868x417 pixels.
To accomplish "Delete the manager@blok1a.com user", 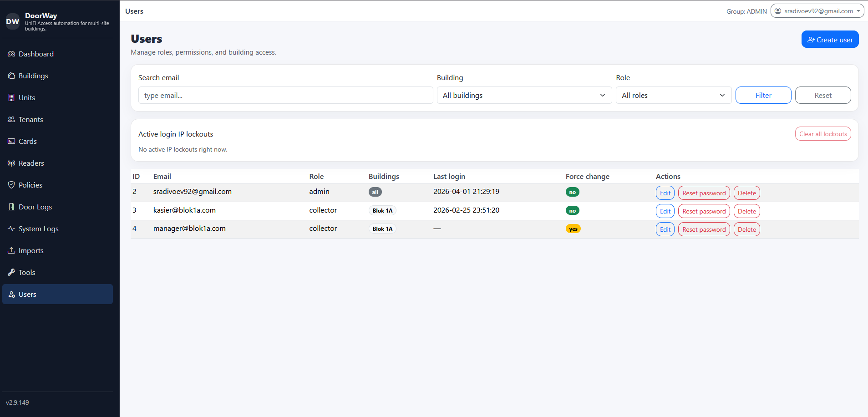I will pos(746,229).
